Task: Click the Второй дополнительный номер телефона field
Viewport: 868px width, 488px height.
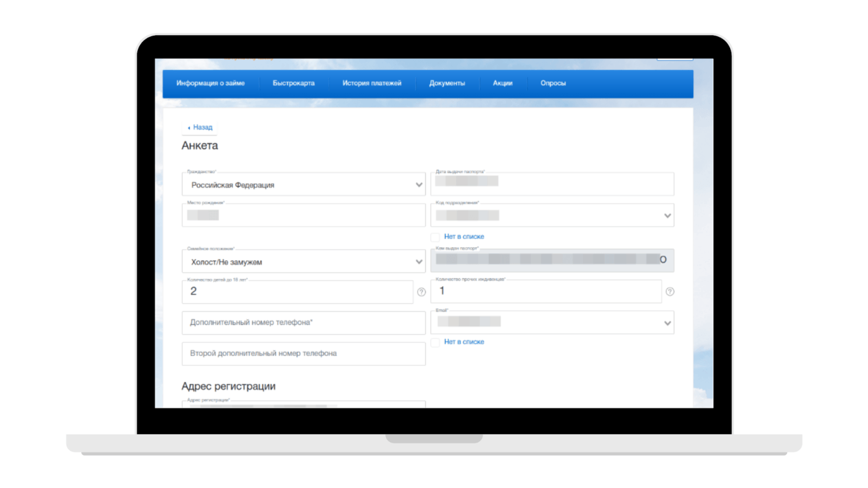Action: (x=303, y=353)
